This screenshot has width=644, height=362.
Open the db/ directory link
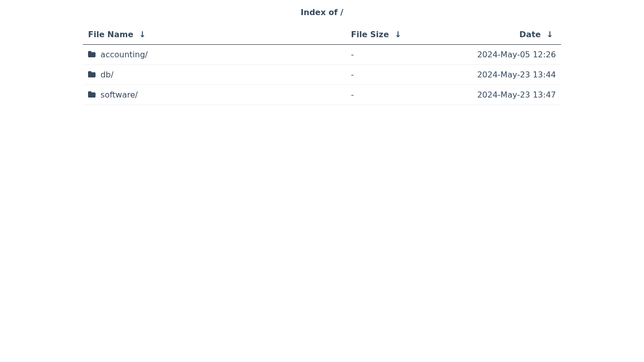(107, 74)
